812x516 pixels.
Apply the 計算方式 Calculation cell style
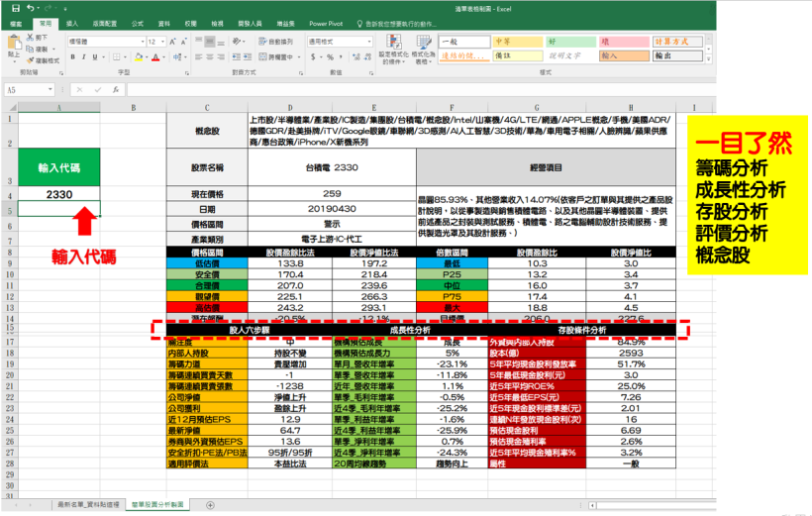[678, 42]
